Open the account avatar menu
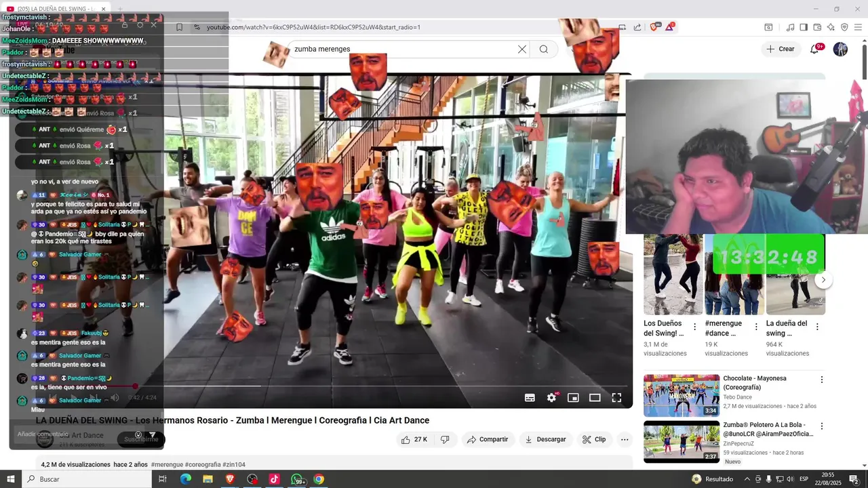868x488 pixels. coord(840,49)
